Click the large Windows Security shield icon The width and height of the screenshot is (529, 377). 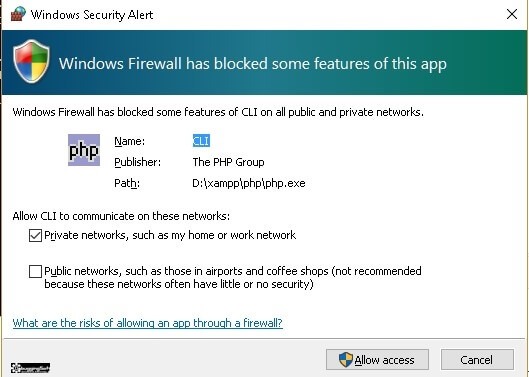click(31, 61)
